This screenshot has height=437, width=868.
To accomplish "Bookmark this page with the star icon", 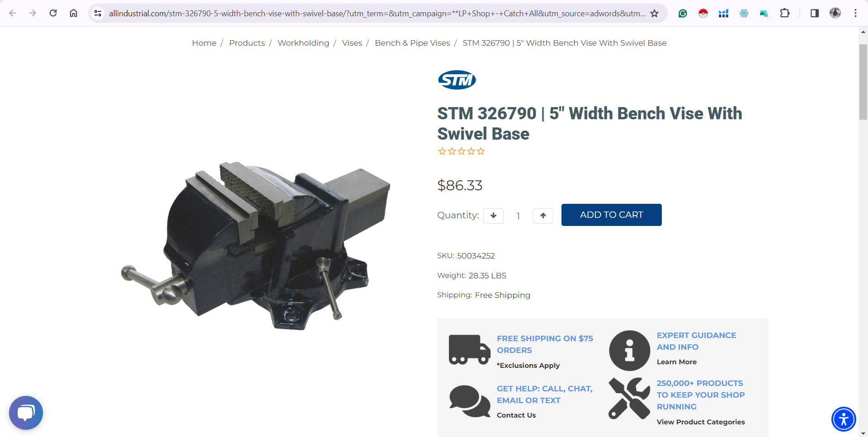I will click(x=654, y=14).
